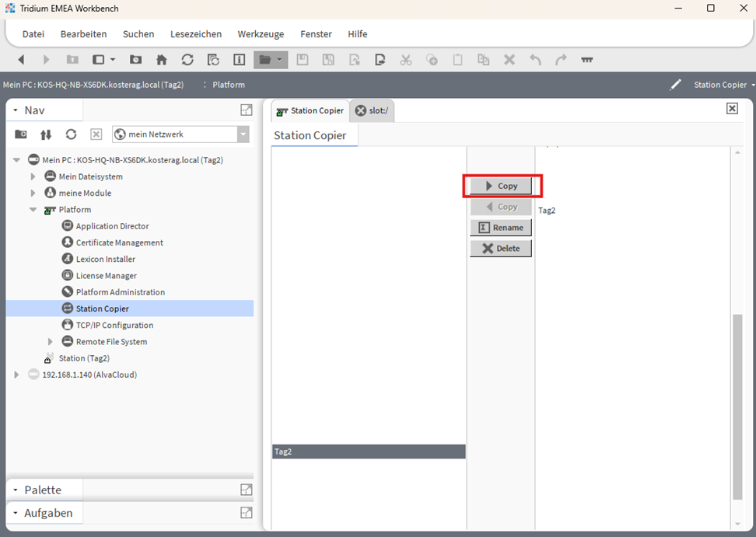Select highlighted Tag2 station in left list
The height and width of the screenshot is (537, 756).
coord(369,452)
